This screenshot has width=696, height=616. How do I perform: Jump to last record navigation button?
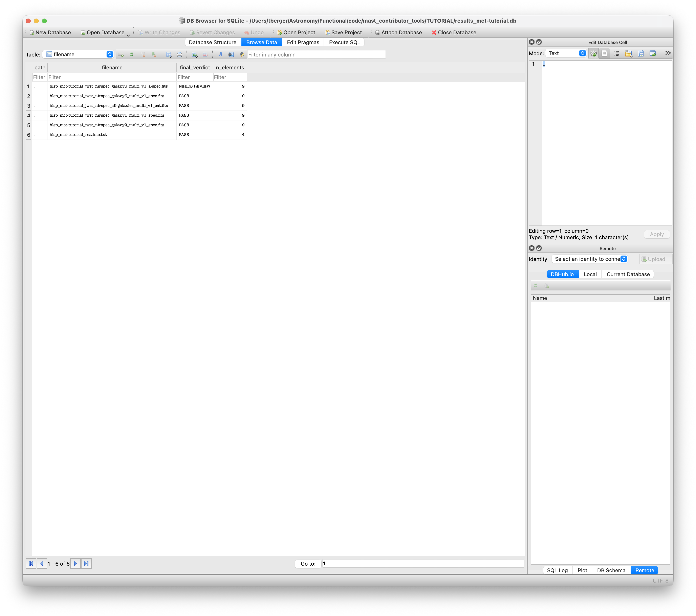[86, 564]
